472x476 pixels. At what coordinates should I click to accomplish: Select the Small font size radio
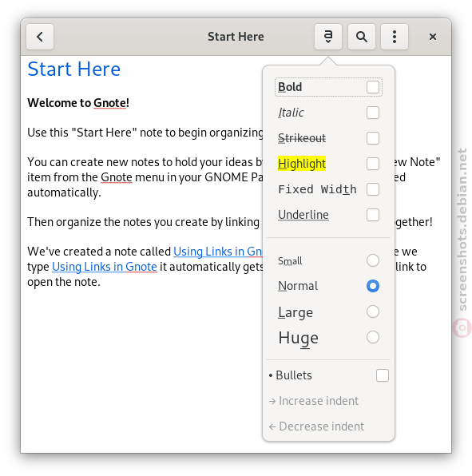(372, 260)
